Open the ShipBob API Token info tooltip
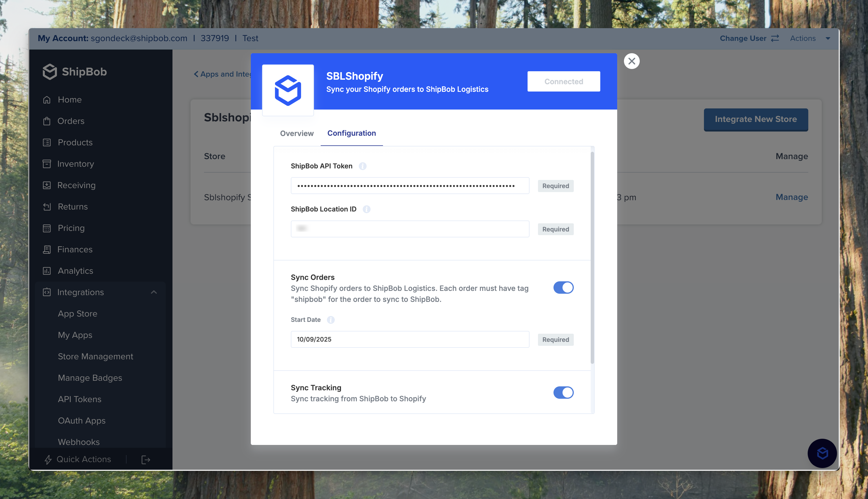The image size is (868, 499). tap(362, 166)
